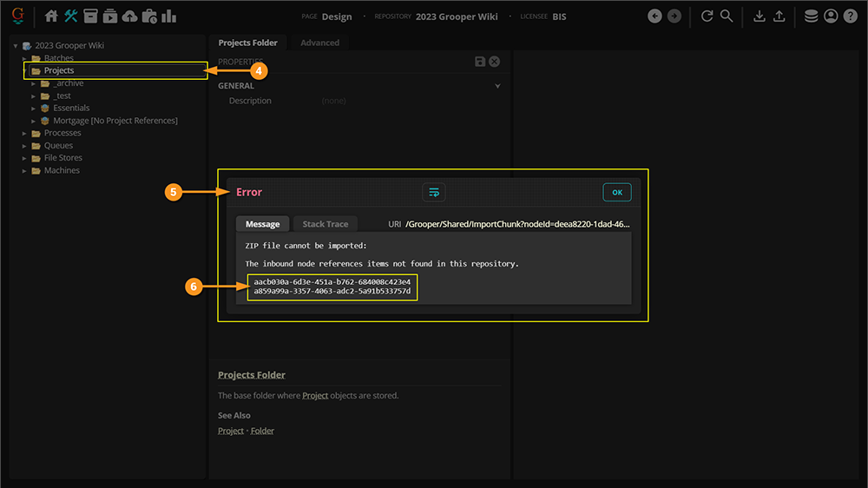Switch to the Stack Trace tab

click(325, 224)
